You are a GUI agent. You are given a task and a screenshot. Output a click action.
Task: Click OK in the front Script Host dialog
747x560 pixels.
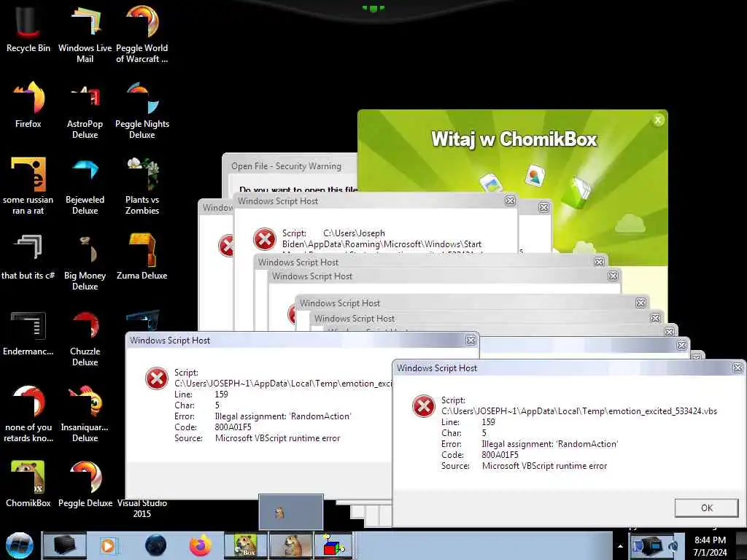point(706,508)
